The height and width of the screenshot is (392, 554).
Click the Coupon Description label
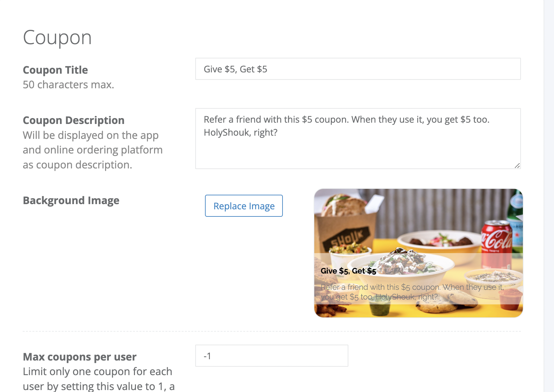[x=74, y=120]
